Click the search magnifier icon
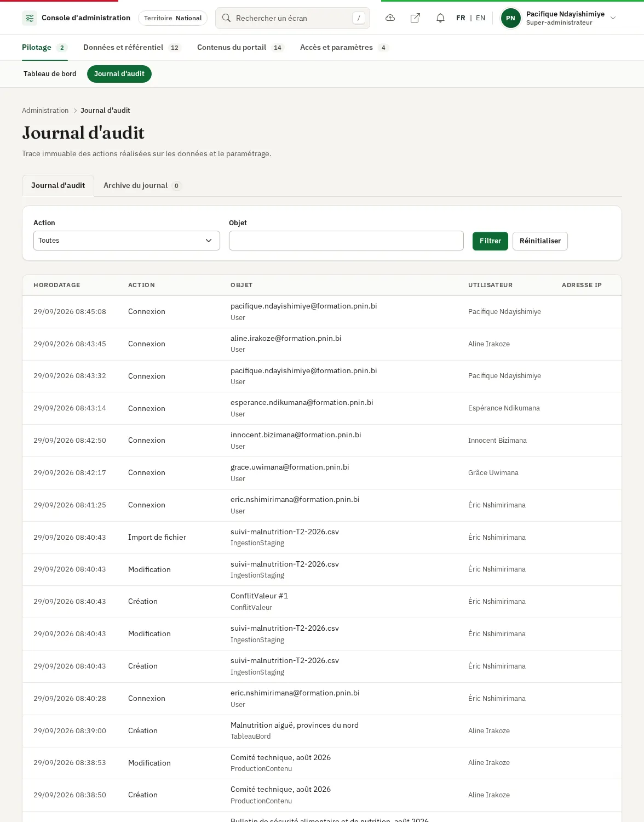This screenshot has height=822, width=644. 226,18
